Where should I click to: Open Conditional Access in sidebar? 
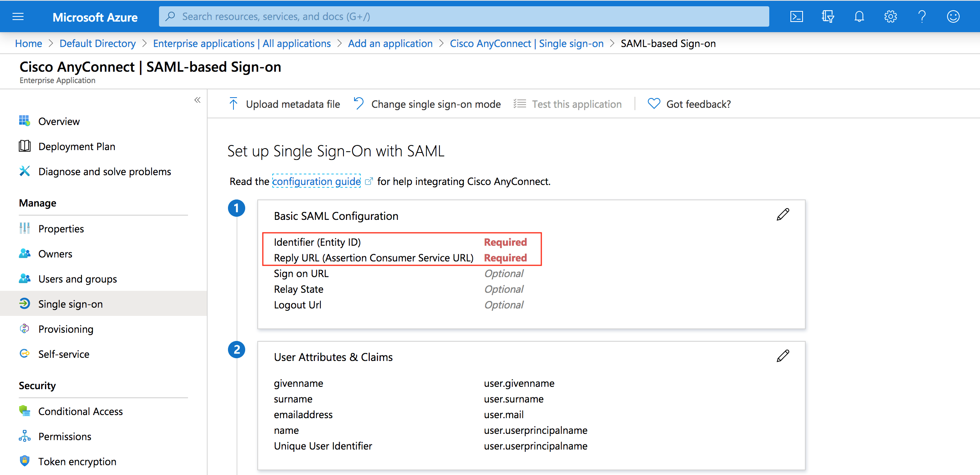click(x=80, y=412)
